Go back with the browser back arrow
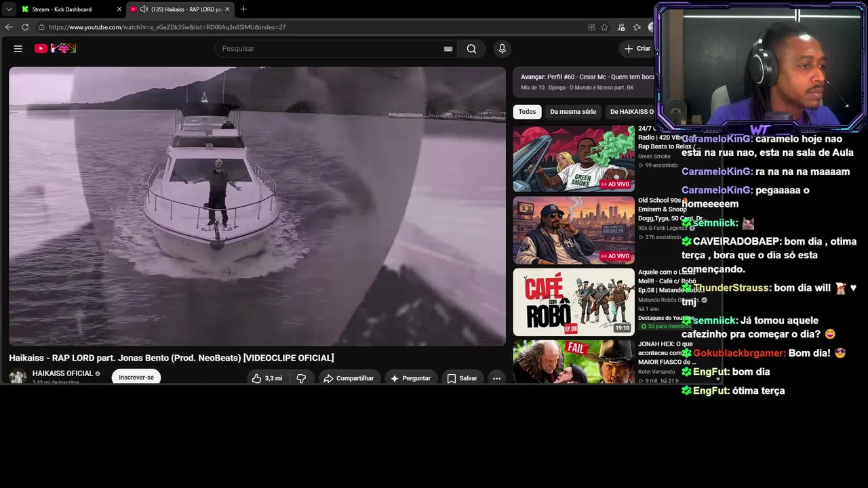This screenshot has height=488, width=868. click(9, 27)
